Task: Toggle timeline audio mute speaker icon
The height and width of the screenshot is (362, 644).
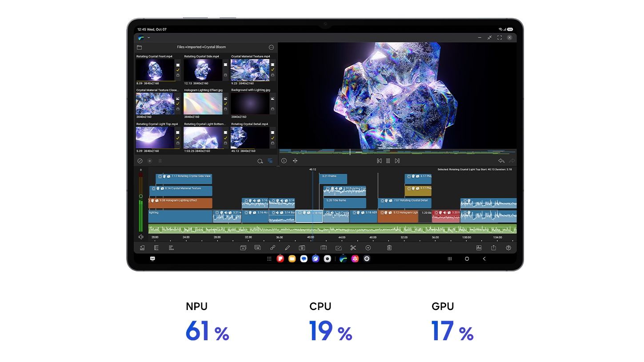Action: [141, 237]
